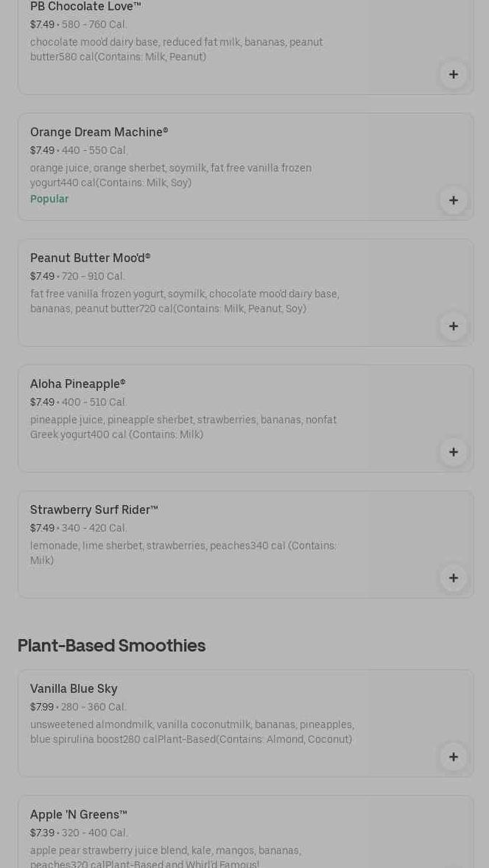Click the Strawberry Surf Rider $7.49 price line

coord(78,528)
